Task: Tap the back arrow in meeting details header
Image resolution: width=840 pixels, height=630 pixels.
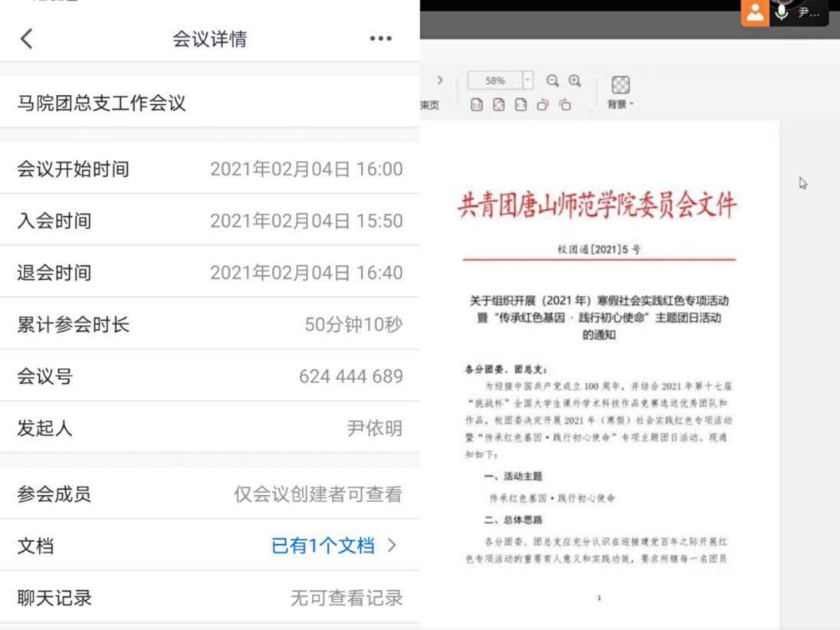Action: pos(28,38)
